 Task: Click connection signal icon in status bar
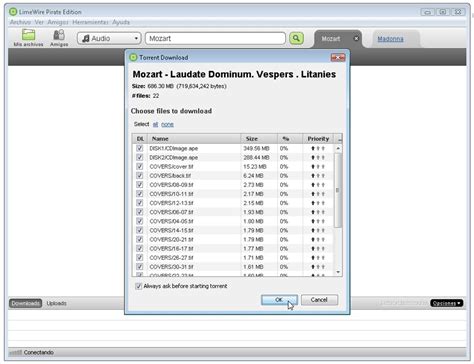[16, 352]
